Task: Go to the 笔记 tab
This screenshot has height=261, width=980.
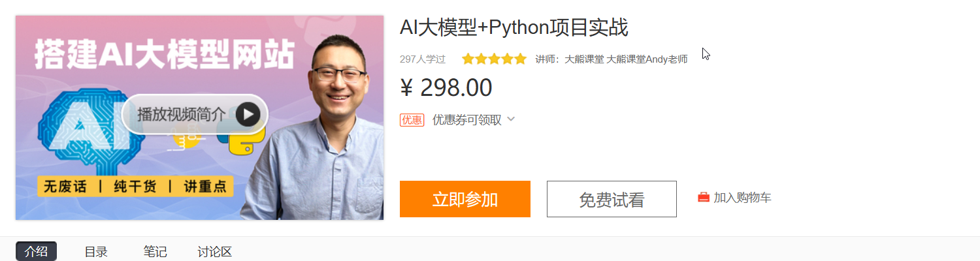Action: (155, 252)
